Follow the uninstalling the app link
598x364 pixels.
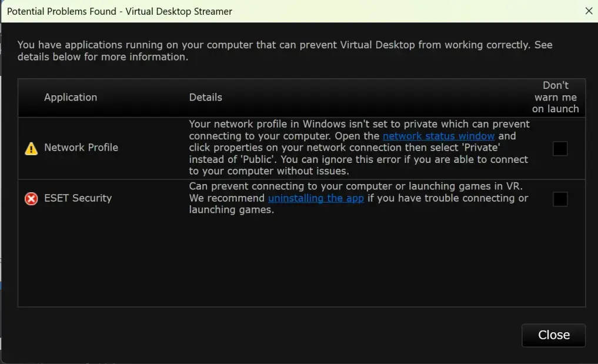tap(316, 198)
